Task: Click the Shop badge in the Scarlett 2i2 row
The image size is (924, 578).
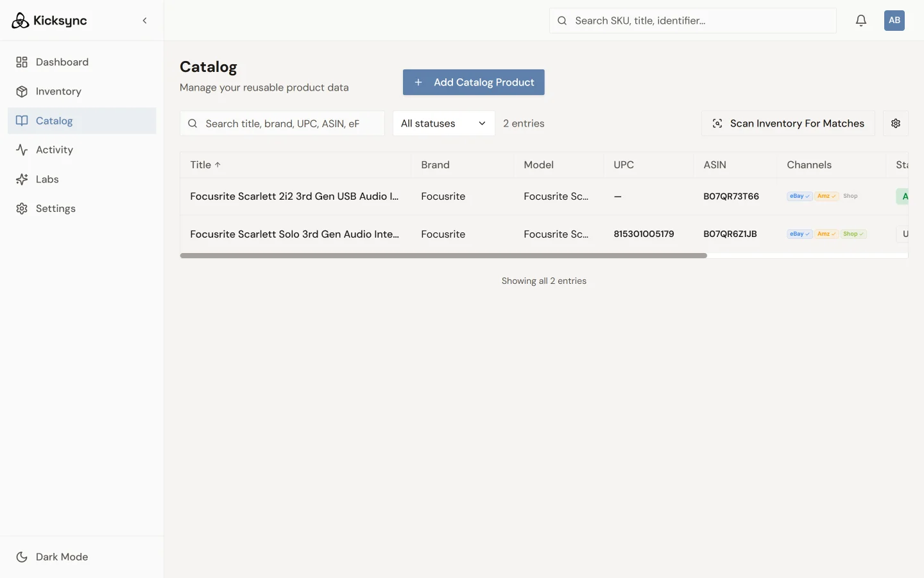Action: click(x=850, y=197)
